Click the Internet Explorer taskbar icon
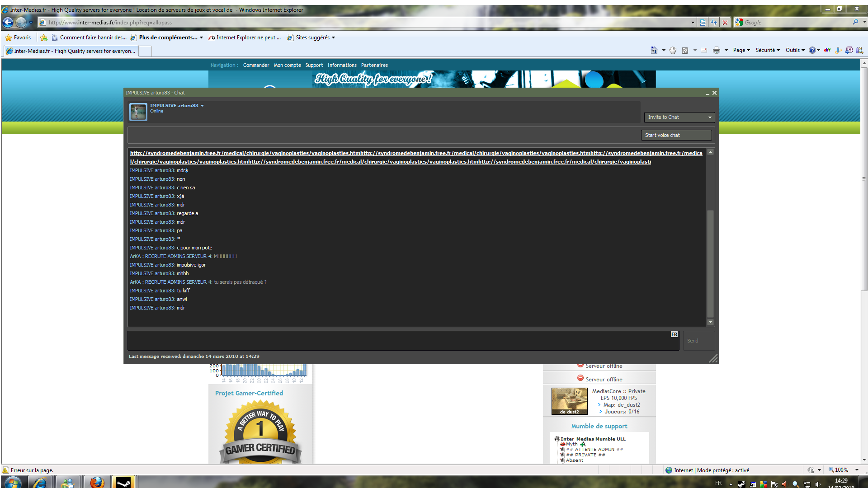Viewport: 868px width, 488px height. click(40, 482)
